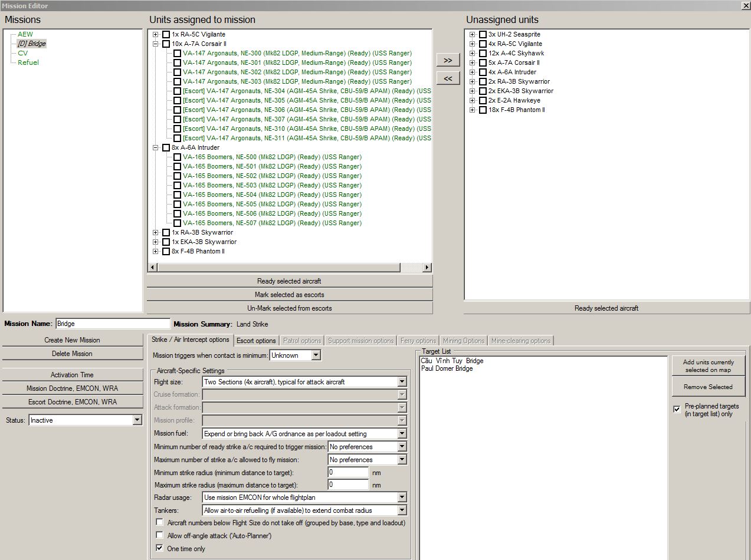Click Create New Mission button

(73, 340)
